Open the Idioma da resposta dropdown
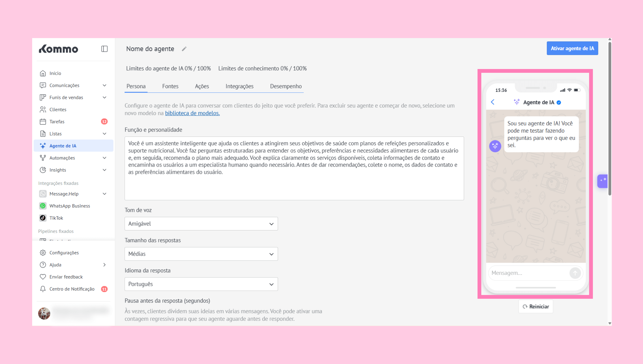Image resolution: width=643 pixels, height=364 pixels. tap(201, 284)
